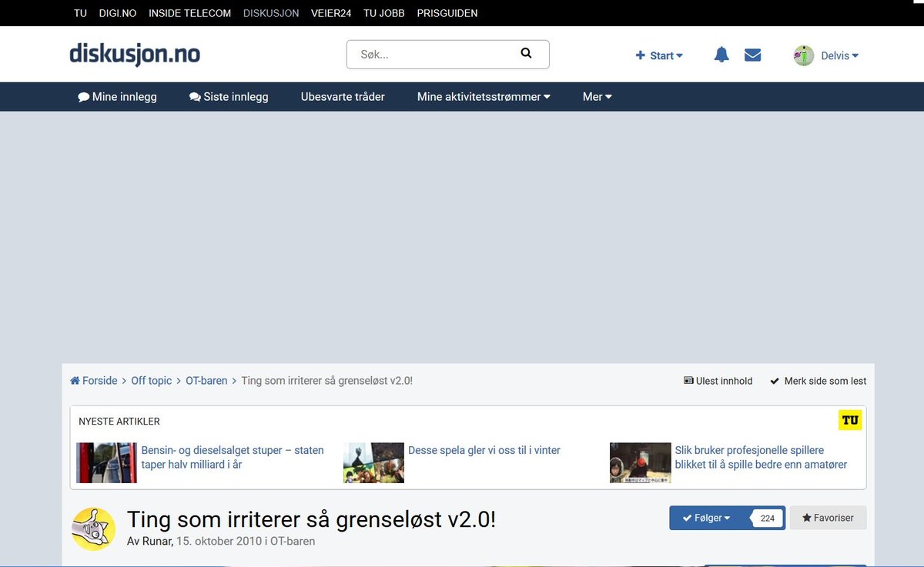
Task: Select DISKUSJON in top bar
Action: click(271, 13)
